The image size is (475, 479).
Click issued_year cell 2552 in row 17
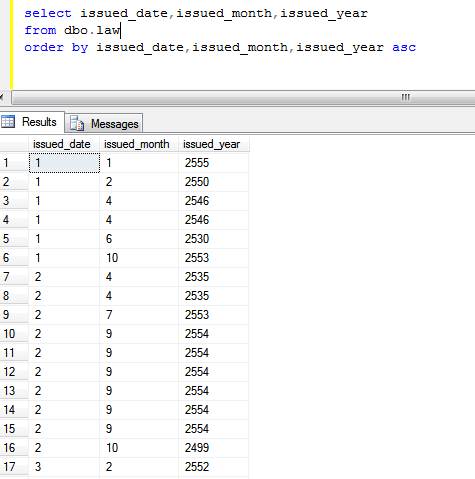[x=213, y=467]
